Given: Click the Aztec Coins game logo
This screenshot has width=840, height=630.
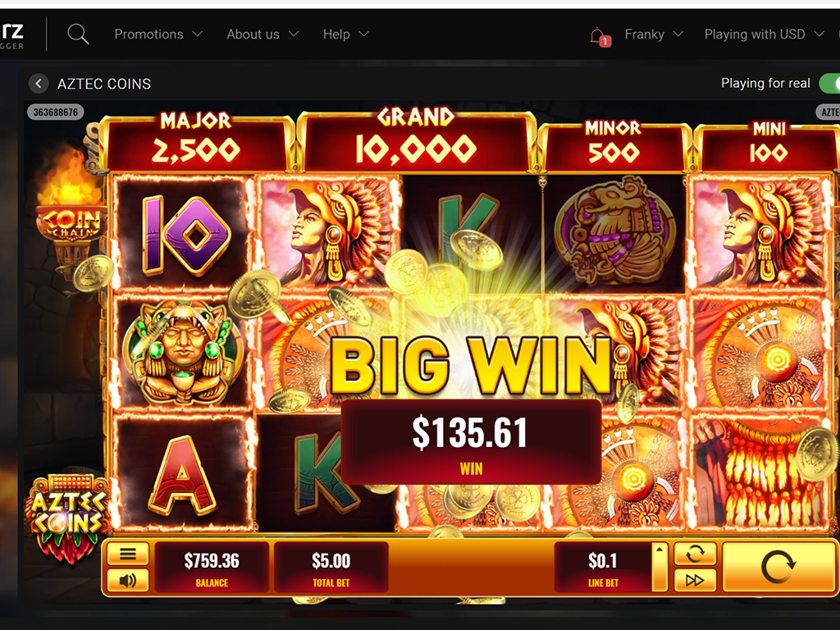Looking at the screenshot, I should tap(68, 518).
